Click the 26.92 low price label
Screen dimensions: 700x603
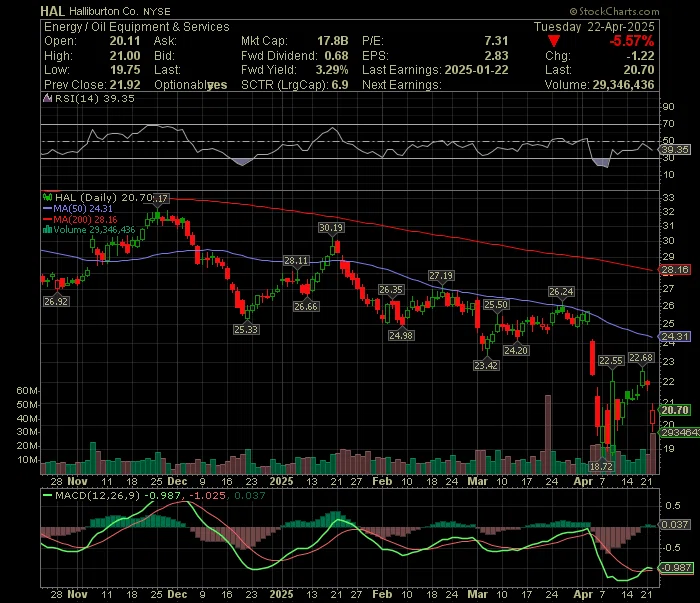(56, 302)
